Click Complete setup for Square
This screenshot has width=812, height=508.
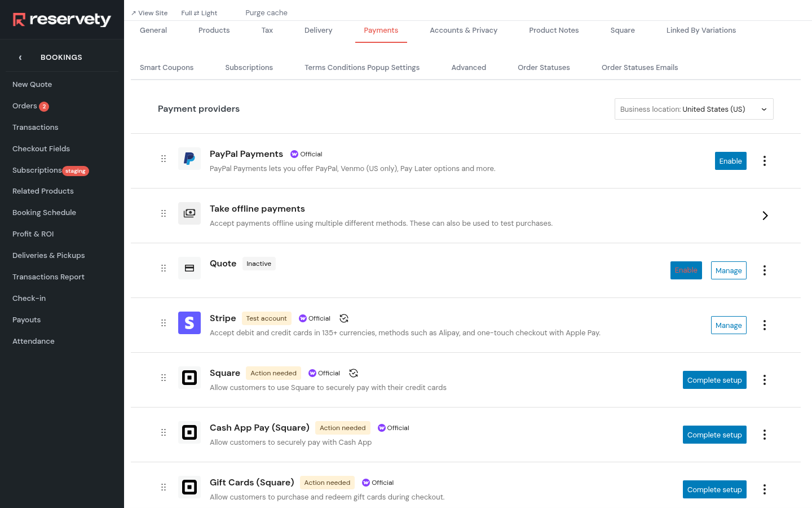(714, 380)
